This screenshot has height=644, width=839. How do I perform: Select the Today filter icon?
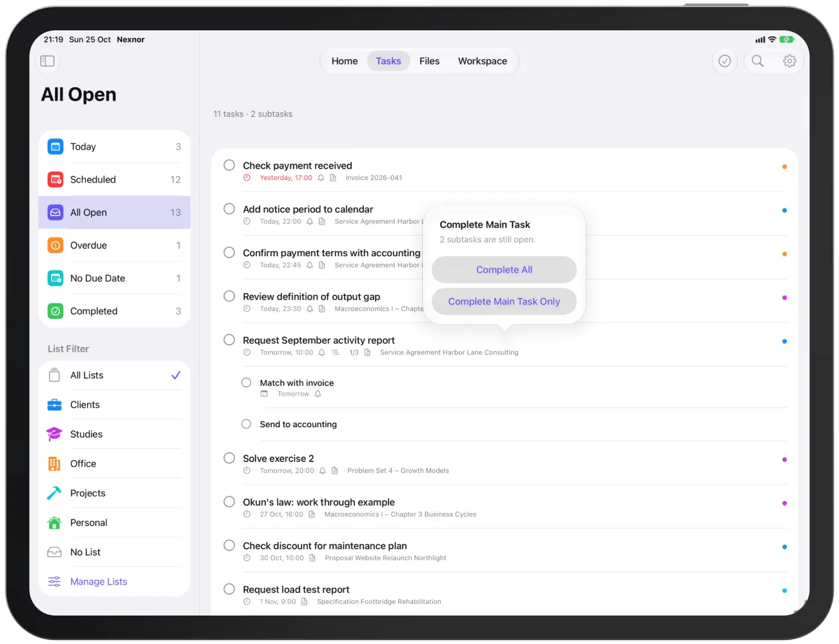[x=56, y=146]
